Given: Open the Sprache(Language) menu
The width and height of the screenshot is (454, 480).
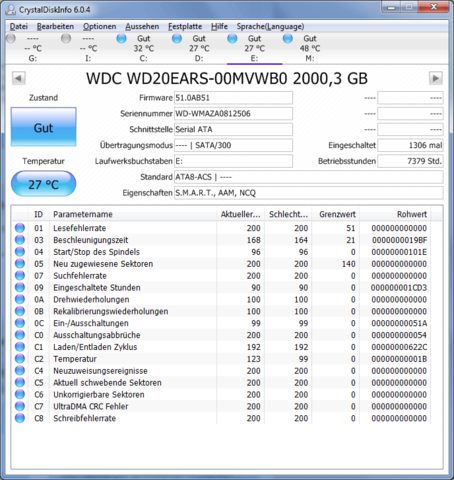Looking at the screenshot, I should pos(270,26).
